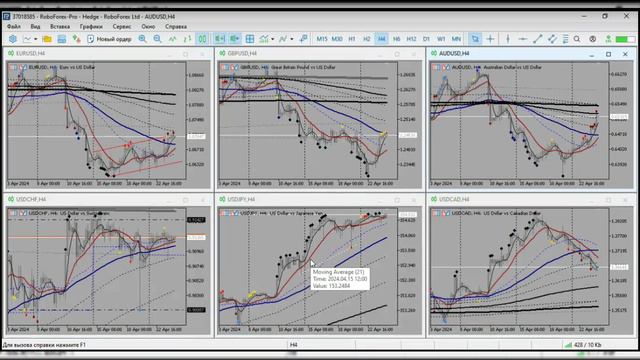Select the trendline drawing tool

click(538, 39)
